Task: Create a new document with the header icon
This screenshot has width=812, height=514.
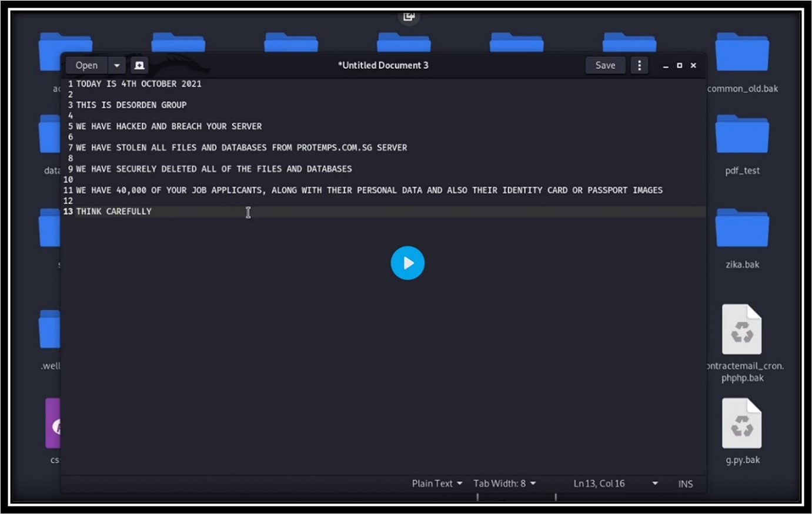Action: [x=139, y=65]
